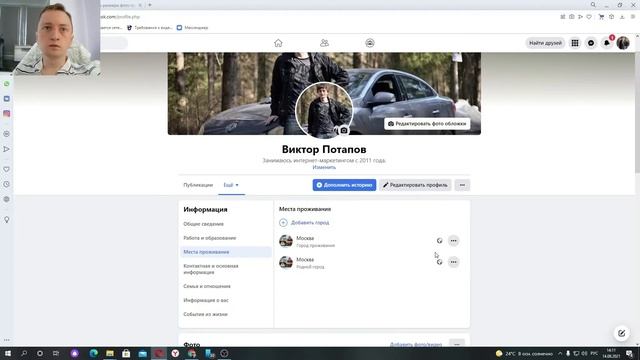The width and height of the screenshot is (640, 360).
Task: Select Места проживания section
Action: tap(226, 252)
